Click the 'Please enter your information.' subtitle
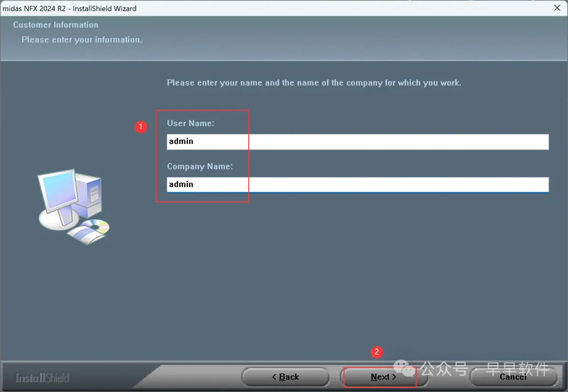Screen dimensions: 568x392 point(82,40)
